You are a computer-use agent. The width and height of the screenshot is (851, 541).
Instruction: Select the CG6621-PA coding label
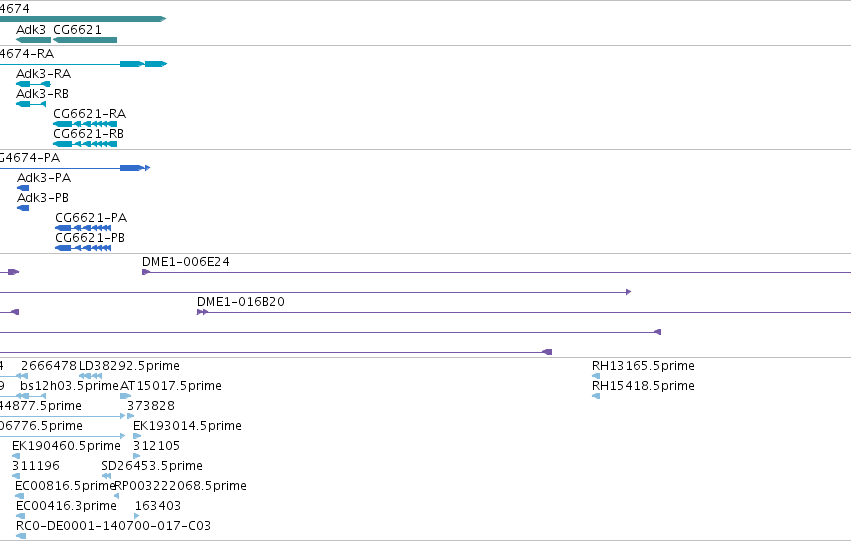pyautogui.click(x=91, y=218)
